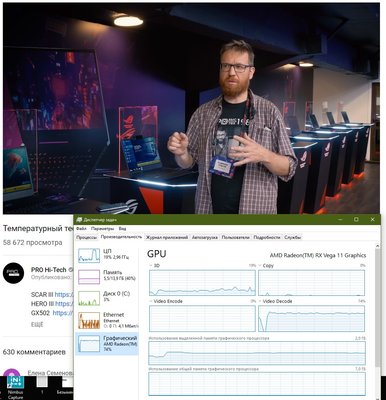Open the Nimbus Capture desktop icon
The width and height of the screenshot is (386, 400).
point(15,388)
